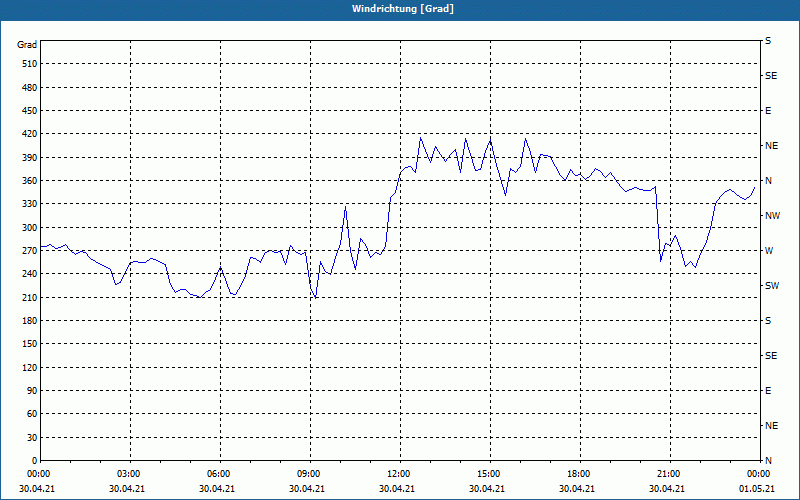
Task: Click the 21:00 time label
Action: click(669, 474)
